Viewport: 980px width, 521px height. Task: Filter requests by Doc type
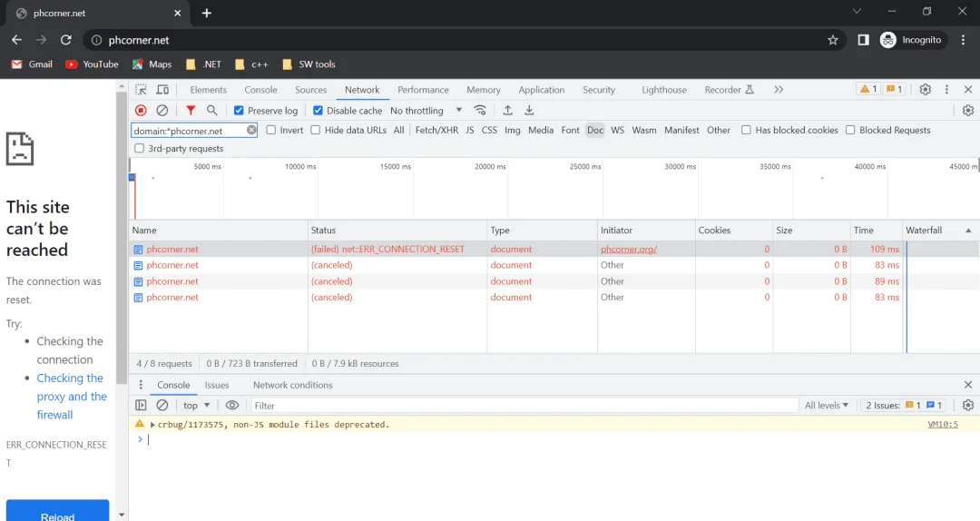[x=595, y=130]
